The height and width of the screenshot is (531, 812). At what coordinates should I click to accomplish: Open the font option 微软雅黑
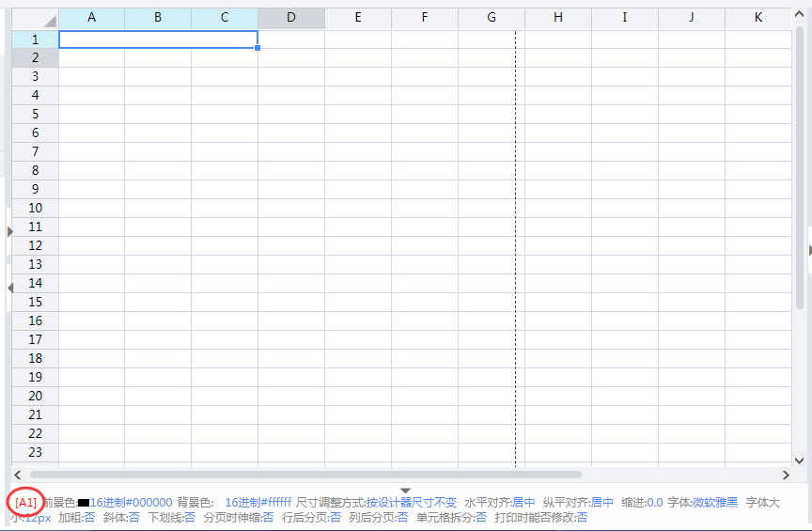(715, 503)
